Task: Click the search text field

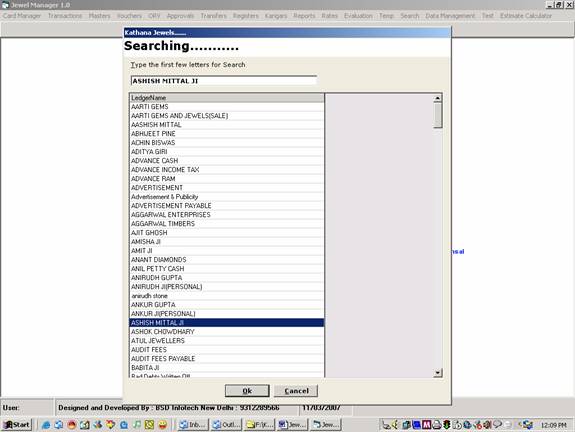Action: [224, 81]
